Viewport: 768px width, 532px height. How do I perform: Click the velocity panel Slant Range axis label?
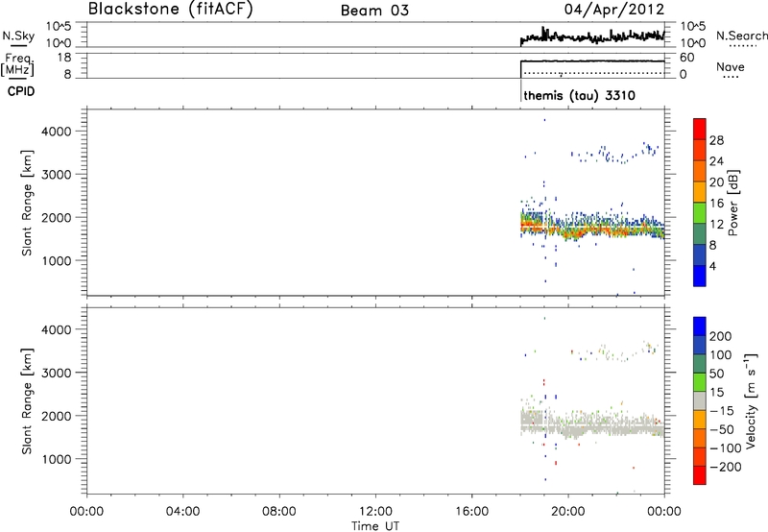[27, 401]
